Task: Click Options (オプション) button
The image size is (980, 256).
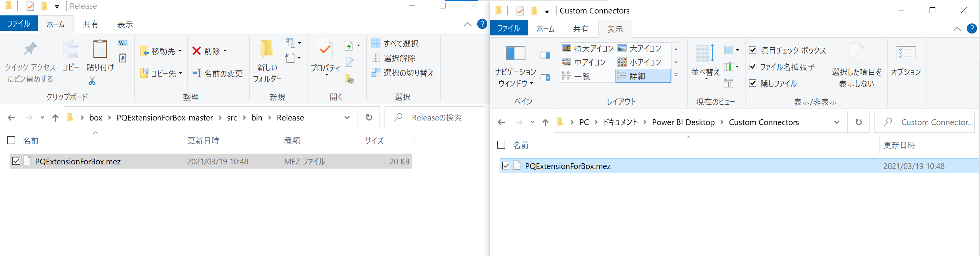Action: 906,61
